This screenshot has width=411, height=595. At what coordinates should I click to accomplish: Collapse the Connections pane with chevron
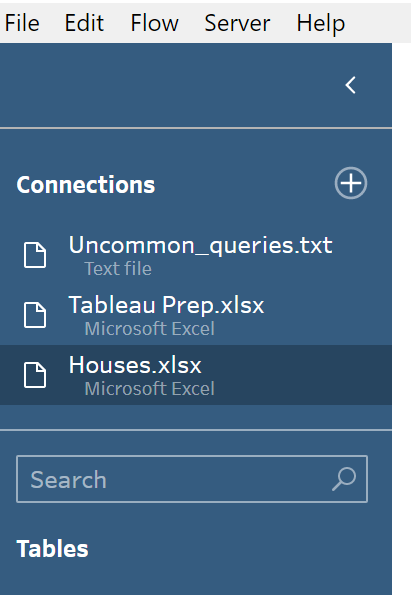click(x=350, y=85)
